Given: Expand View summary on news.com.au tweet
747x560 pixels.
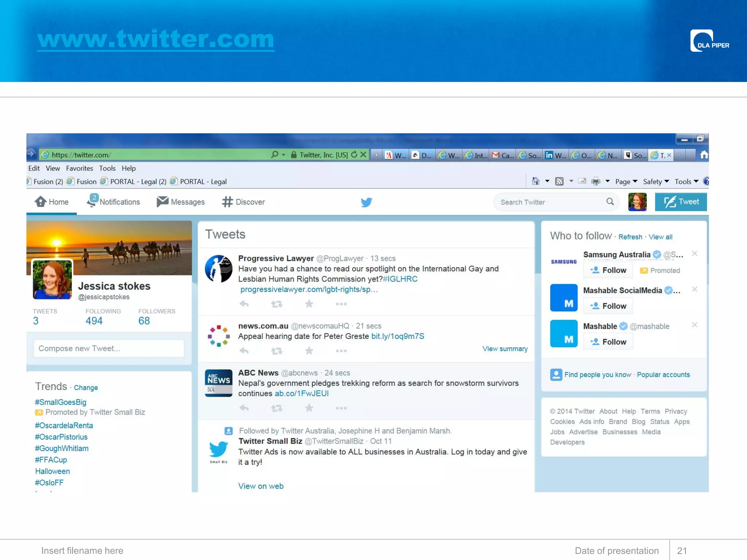Looking at the screenshot, I should [505, 349].
